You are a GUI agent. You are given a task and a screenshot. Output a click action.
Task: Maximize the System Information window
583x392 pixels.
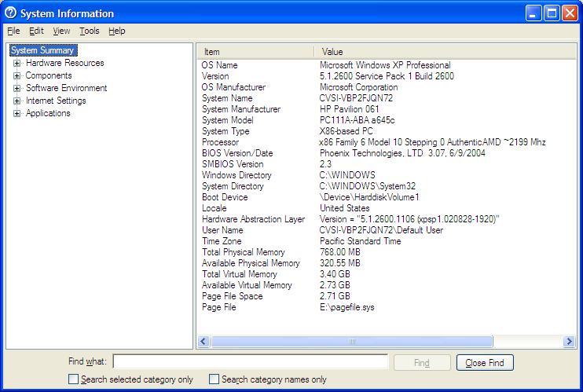[552, 13]
